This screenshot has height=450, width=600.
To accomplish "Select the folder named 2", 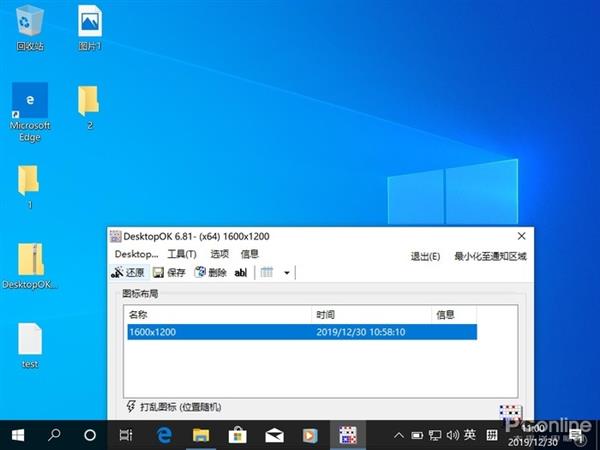I will click(x=89, y=107).
